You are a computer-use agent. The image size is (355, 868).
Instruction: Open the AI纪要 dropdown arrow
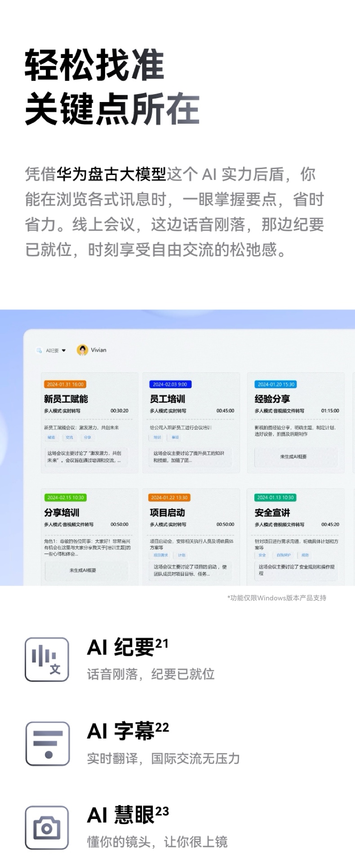coord(64,350)
